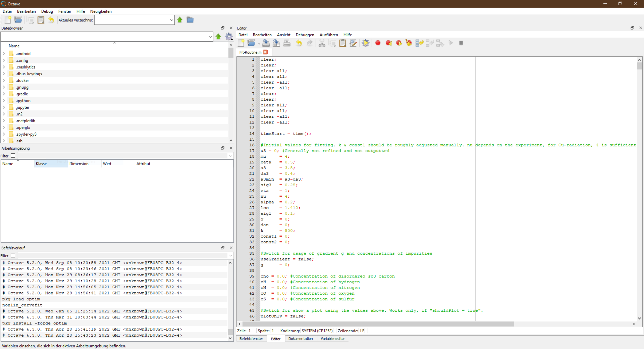Open the Dateibrowser settings gear menu
The image size is (644, 349).
coord(229,37)
